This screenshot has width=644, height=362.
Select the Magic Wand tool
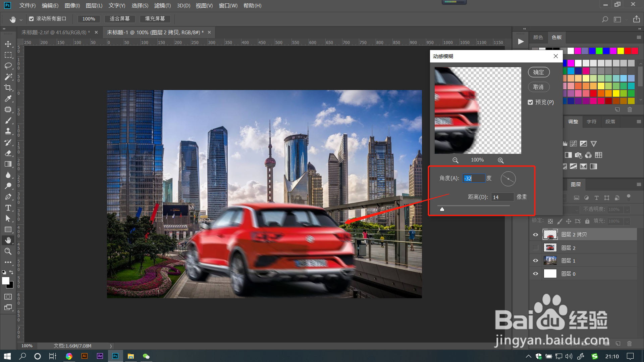pos(8,77)
